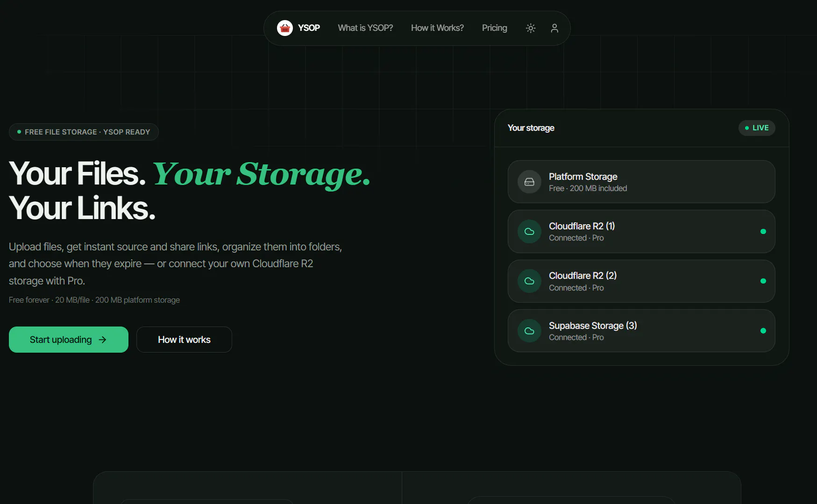The height and width of the screenshot is (504, 817).
Task: Click the Supabase Storage (3) cloud icon
Action: (x=529, y=331)
